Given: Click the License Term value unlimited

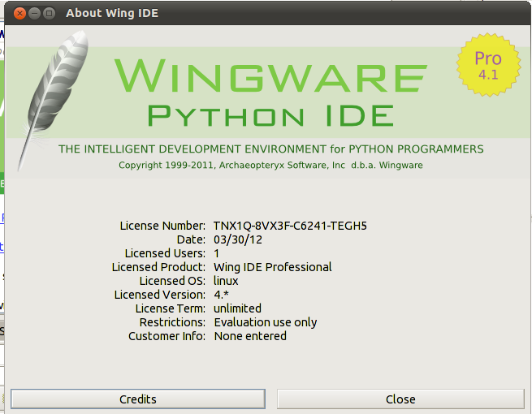Looking at the screenshot, I should pyautogui.click(x=237, y=308).
